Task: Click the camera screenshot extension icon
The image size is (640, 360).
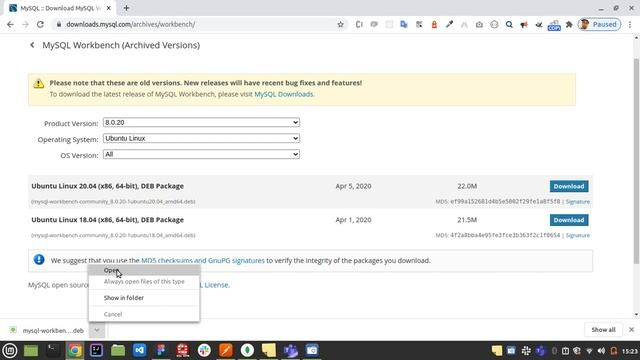Action: pyautogui.click(x=479, y=24)
